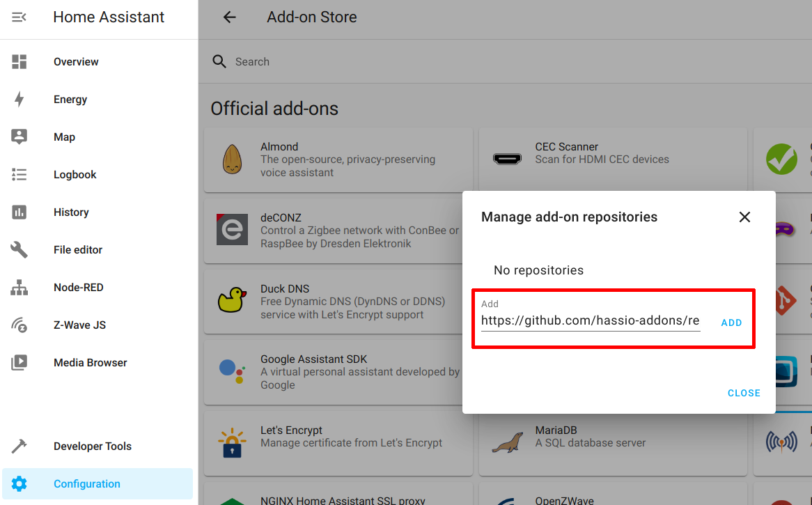812x505 pixels.
Task: Open the Configuration menu item
Action: 97,484
